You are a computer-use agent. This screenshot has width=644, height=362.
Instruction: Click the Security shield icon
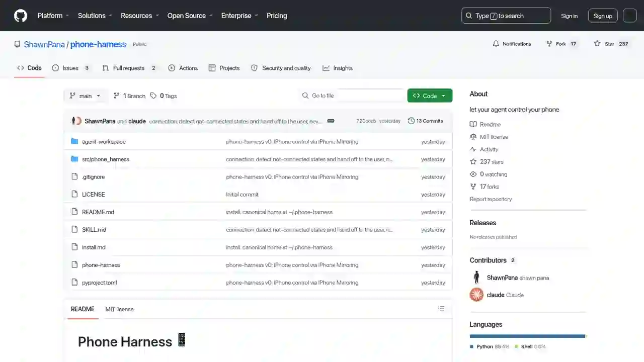tap(255, 68)
